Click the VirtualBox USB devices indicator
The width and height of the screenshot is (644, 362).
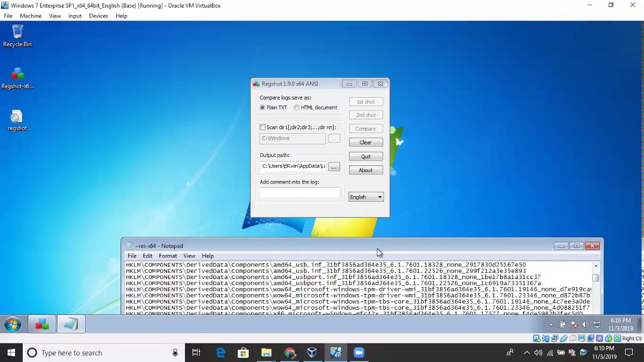[x=564, y=338]
